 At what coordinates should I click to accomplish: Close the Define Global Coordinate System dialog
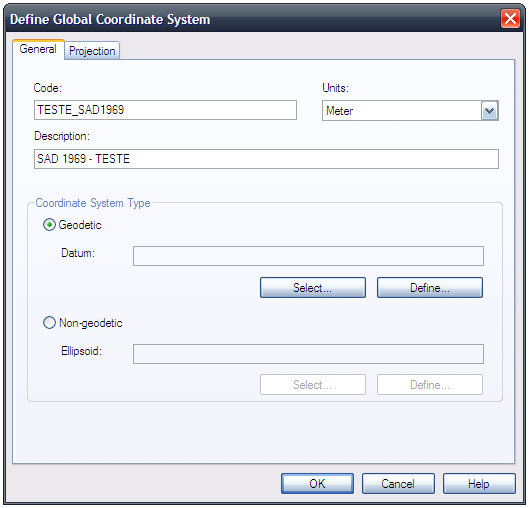tap(510, 19)
